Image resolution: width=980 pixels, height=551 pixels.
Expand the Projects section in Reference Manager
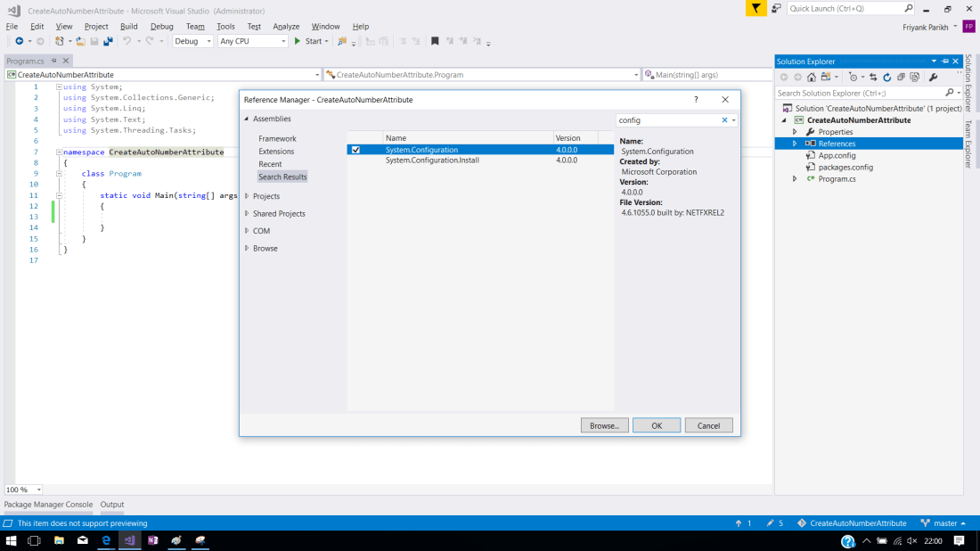pyautogui.click(x=247, y=196)
